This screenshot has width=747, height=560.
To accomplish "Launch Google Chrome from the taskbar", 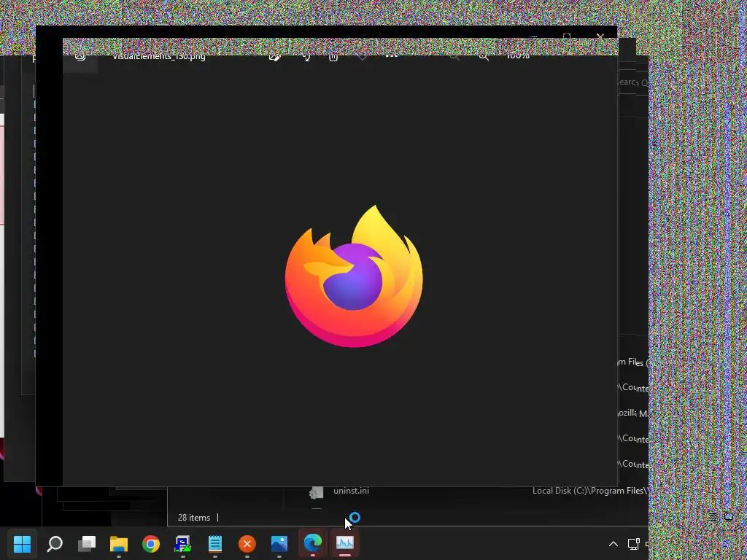I will click(151, 543).
